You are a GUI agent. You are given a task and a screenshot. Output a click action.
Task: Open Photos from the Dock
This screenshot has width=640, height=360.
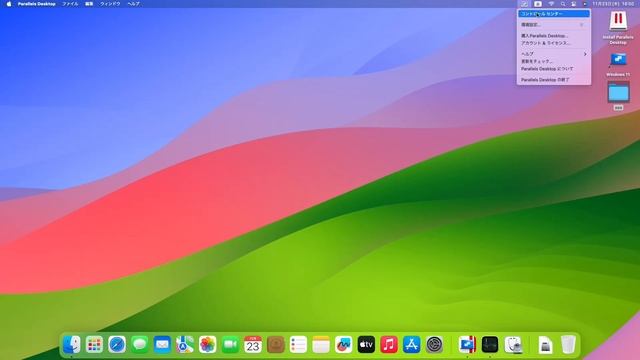click(x=208, y=344)
